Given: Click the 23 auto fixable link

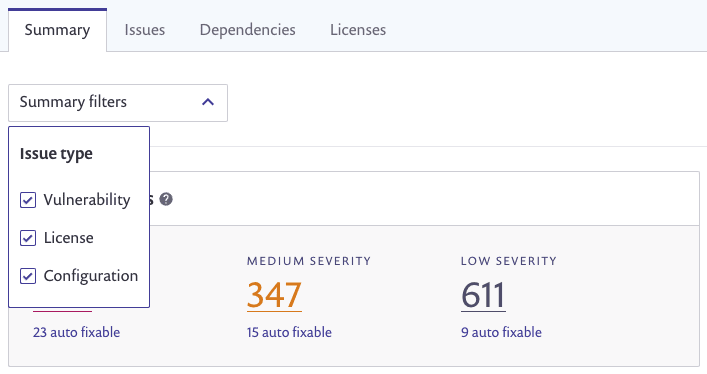Looking at the screenshot, I should coord(76,332).
